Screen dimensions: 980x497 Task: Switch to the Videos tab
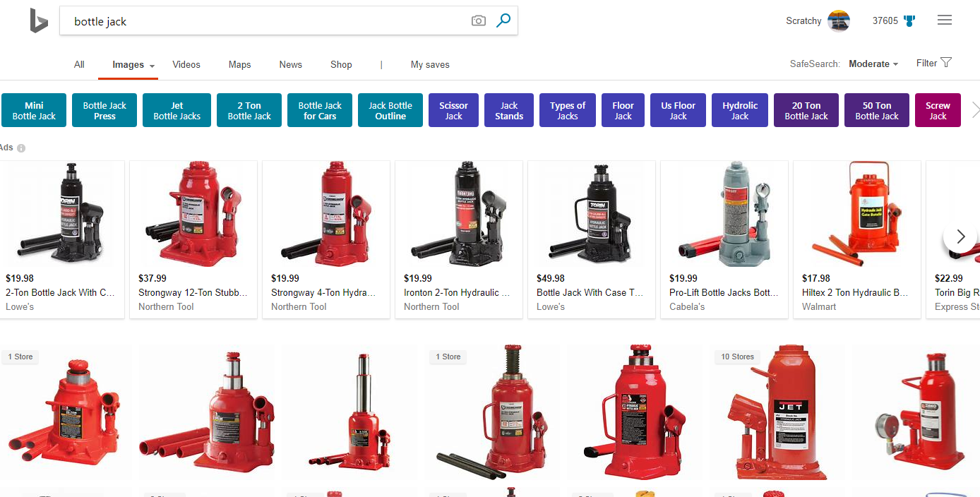point(186,64)
